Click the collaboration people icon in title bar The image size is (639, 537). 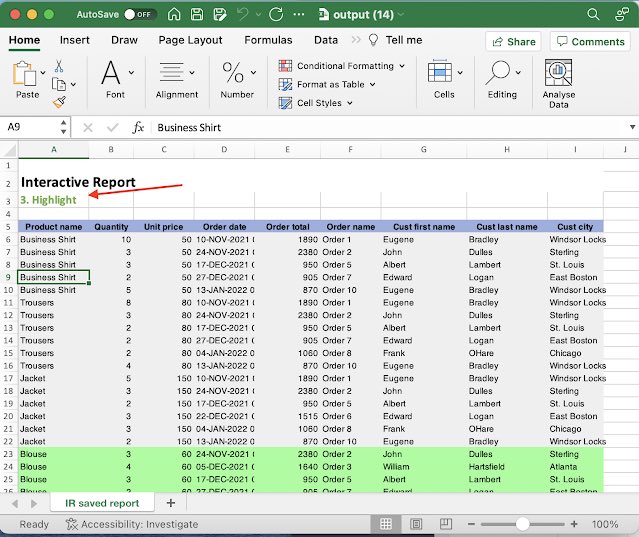(x=622, y=15)
